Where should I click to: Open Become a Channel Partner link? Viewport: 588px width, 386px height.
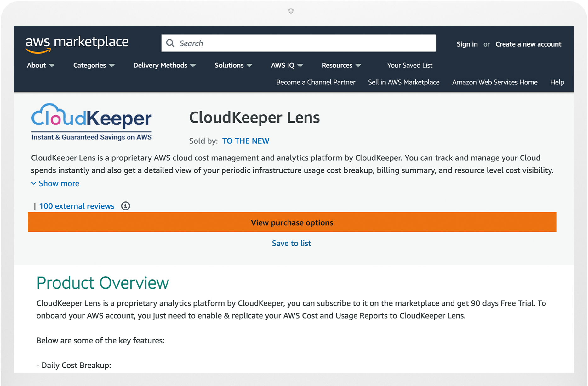click(x=316, y=82)
